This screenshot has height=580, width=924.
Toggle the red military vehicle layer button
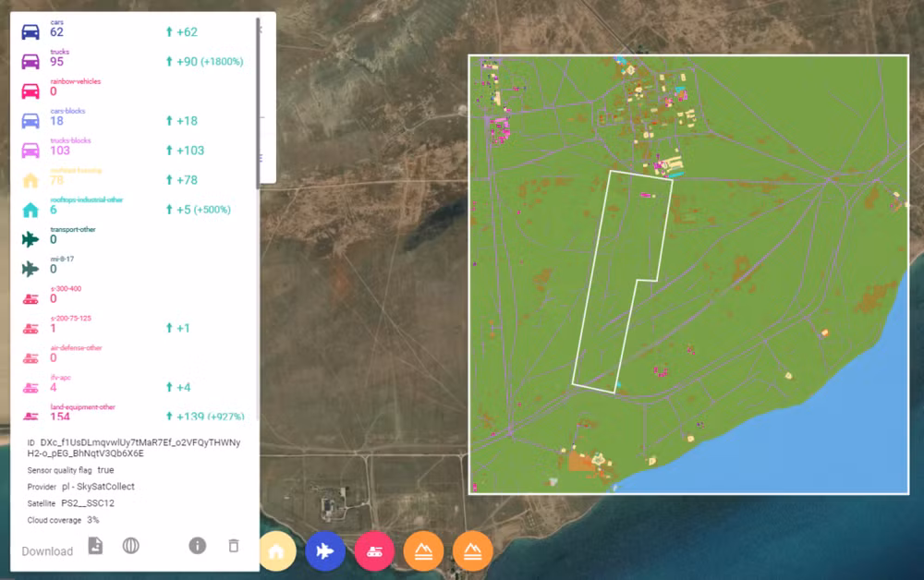pyautogui.click(x=374, y=551)
